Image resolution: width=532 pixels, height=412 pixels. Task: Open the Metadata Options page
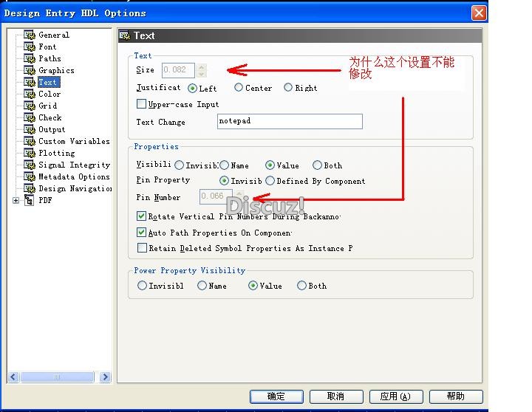75,176
